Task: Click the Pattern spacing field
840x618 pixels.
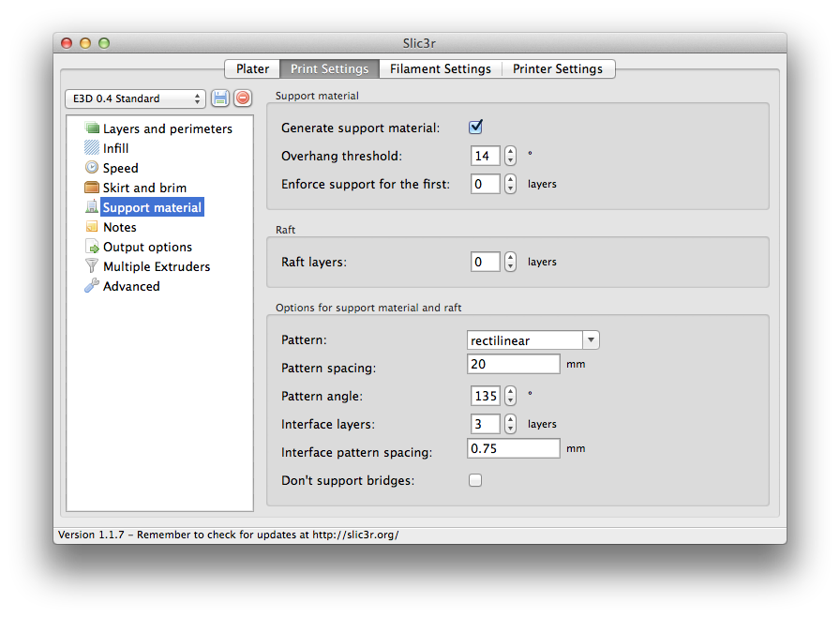Action: tap(513, 364)
